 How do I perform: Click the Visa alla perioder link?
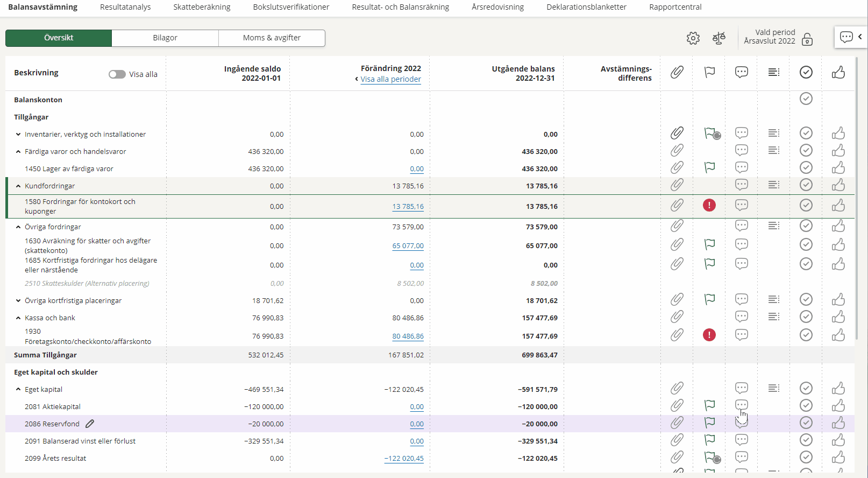click(390, 79)
